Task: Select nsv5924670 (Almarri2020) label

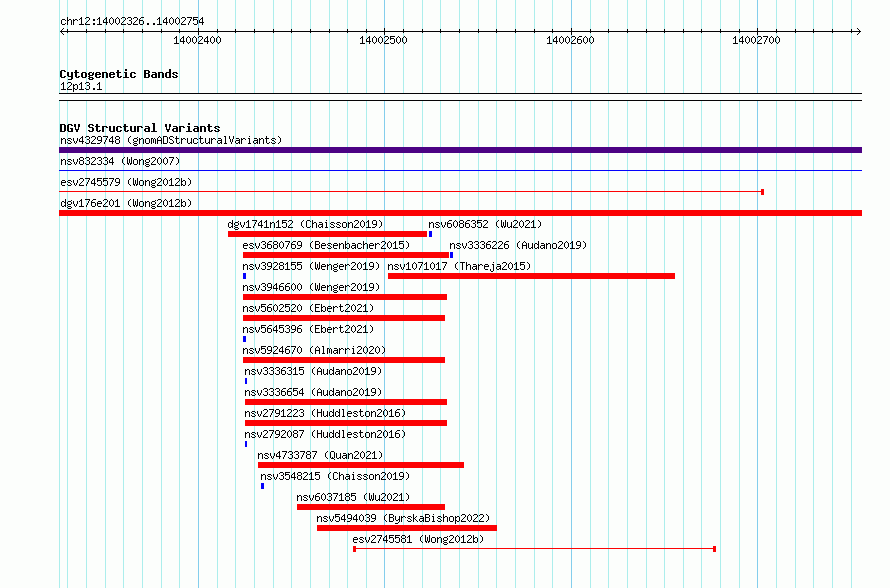Action: (x=314, y=350)
